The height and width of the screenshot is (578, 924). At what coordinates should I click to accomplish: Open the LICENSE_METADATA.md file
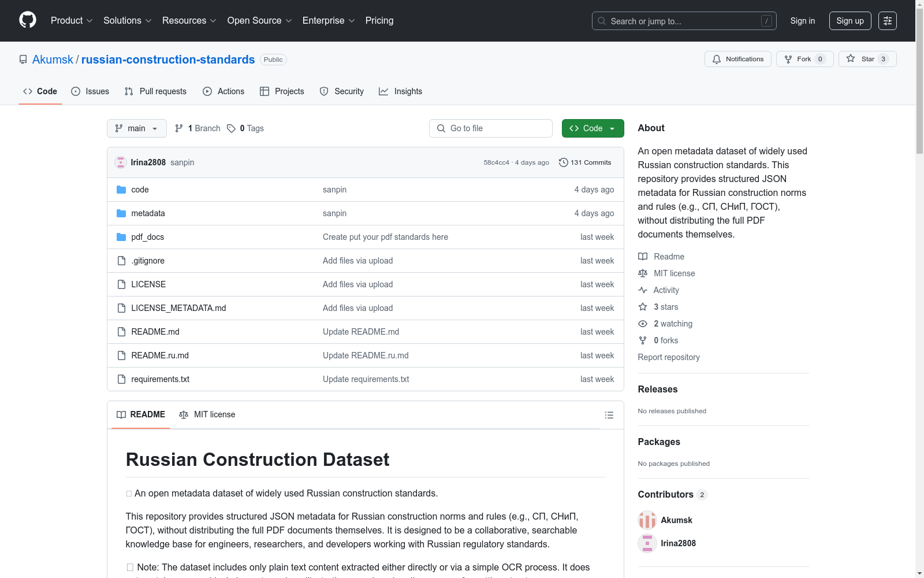point(178,308)
